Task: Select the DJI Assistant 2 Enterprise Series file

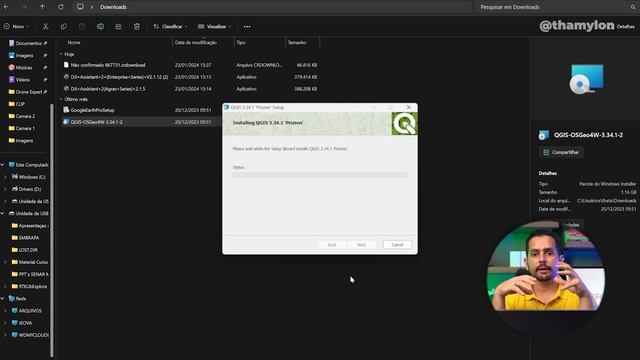Action: click(x=119, y=77)
